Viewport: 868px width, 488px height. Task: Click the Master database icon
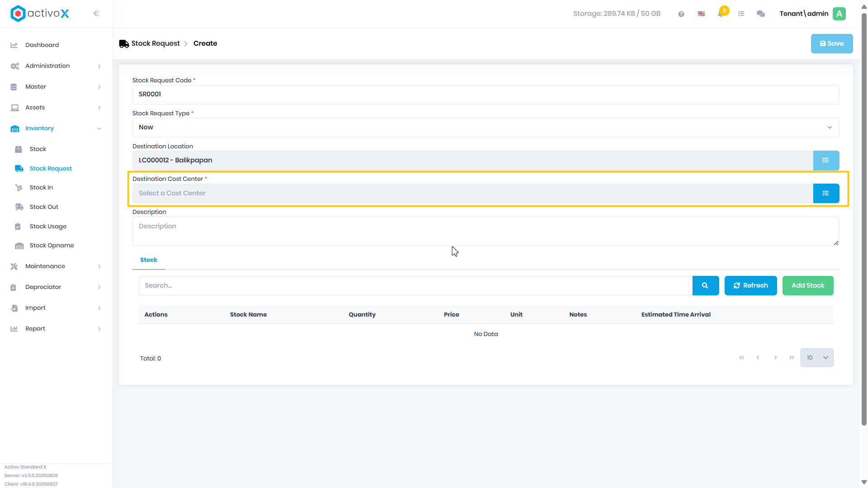14,87
